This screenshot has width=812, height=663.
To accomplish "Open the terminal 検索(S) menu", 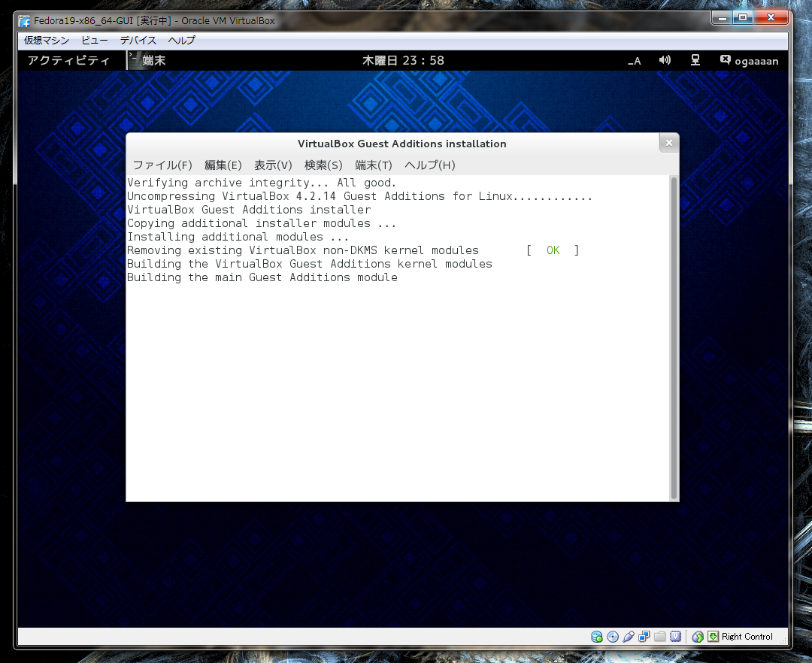I will [x=323, y=165].
